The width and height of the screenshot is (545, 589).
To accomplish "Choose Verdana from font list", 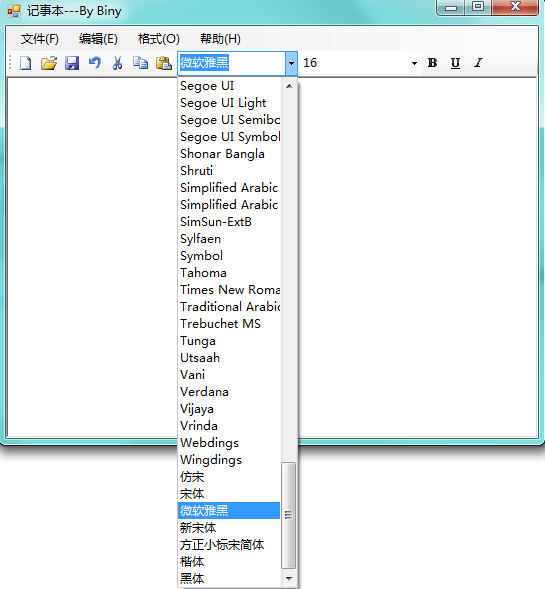I will coord(229,392).
